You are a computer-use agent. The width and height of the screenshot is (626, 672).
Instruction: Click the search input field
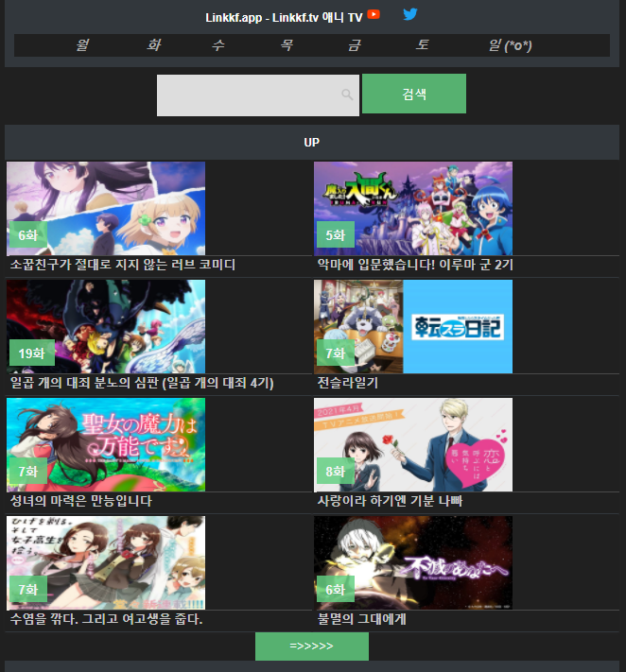tap(258, 95)
